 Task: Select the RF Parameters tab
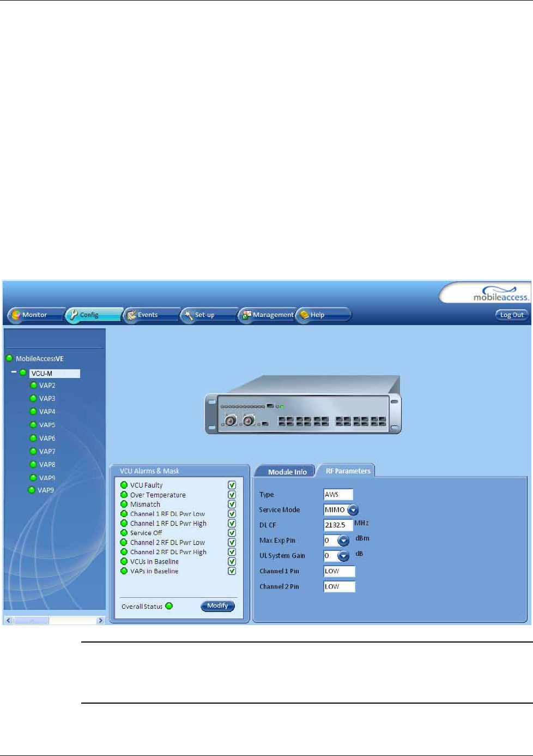tap(348, 471)
